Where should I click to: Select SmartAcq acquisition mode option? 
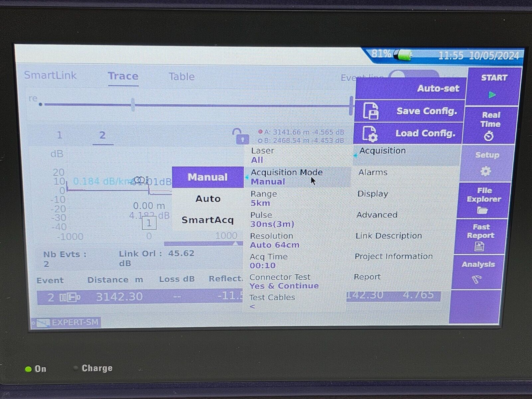pos(207,220)
